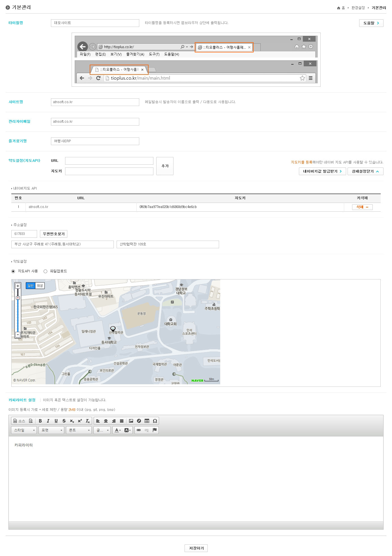392x556 pixels.
Task: Open the 포맷 dropdown in editor
Action: (x=52, y=430)
